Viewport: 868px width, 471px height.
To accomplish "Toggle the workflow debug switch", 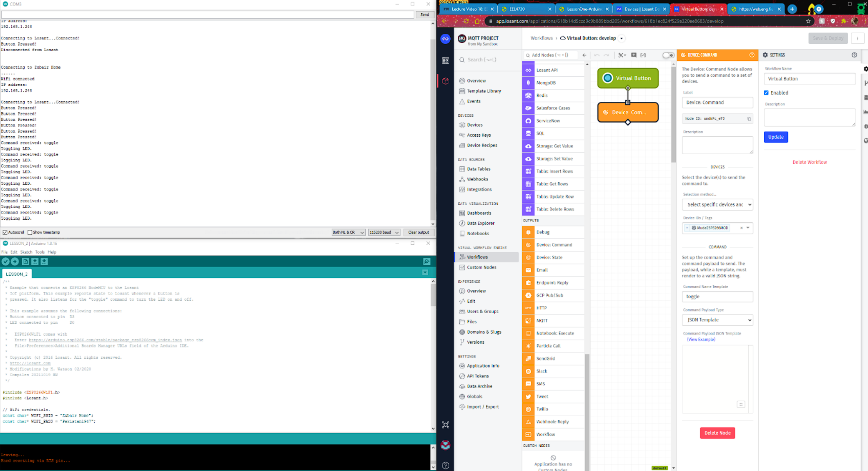I will pos(668,55).
